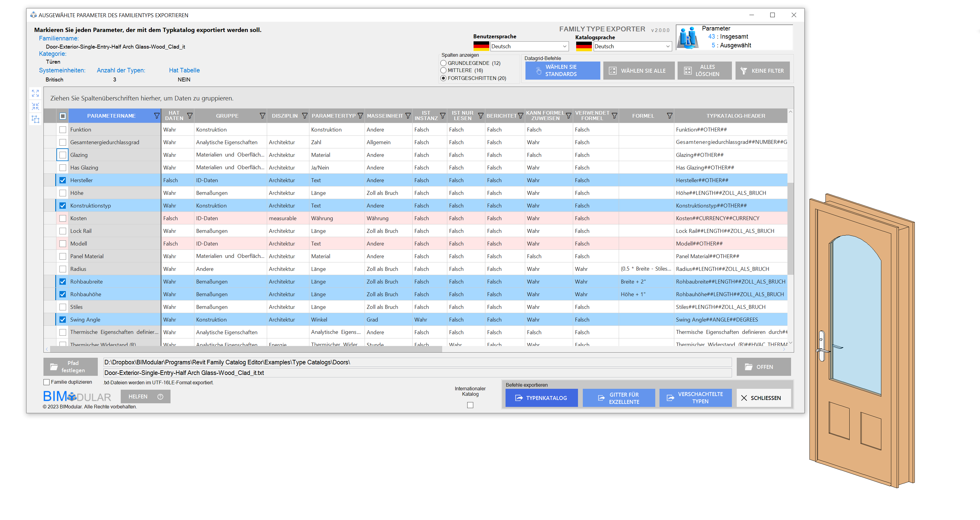Check the Glazing parameter checkbox
980x520 pixels.
[63, 155]
